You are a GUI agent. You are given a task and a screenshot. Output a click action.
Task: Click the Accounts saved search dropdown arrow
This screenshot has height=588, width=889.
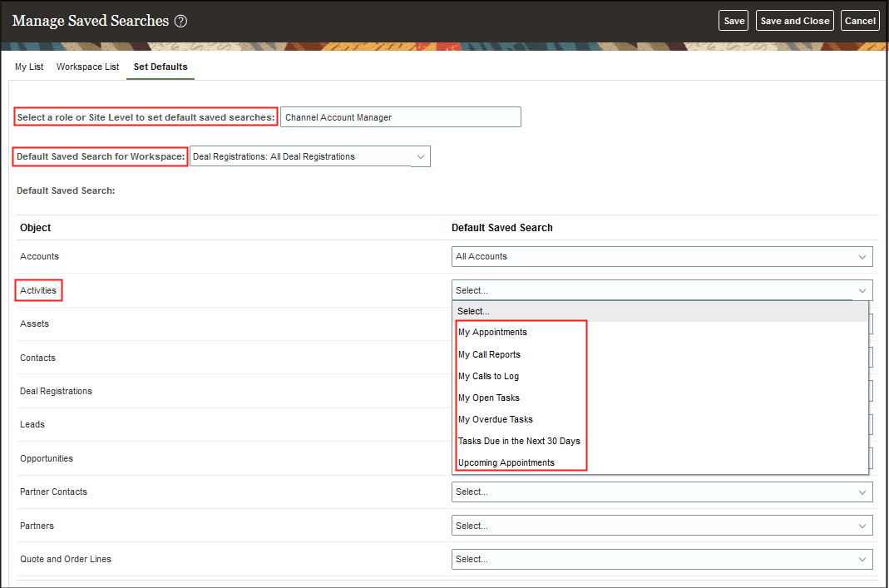[862, 256]
